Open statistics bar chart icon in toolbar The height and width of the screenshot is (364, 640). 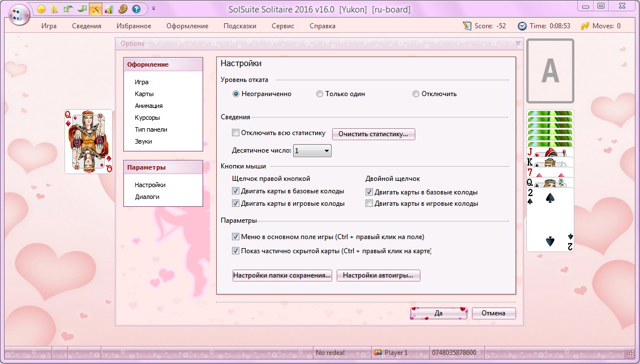[109, 9]
